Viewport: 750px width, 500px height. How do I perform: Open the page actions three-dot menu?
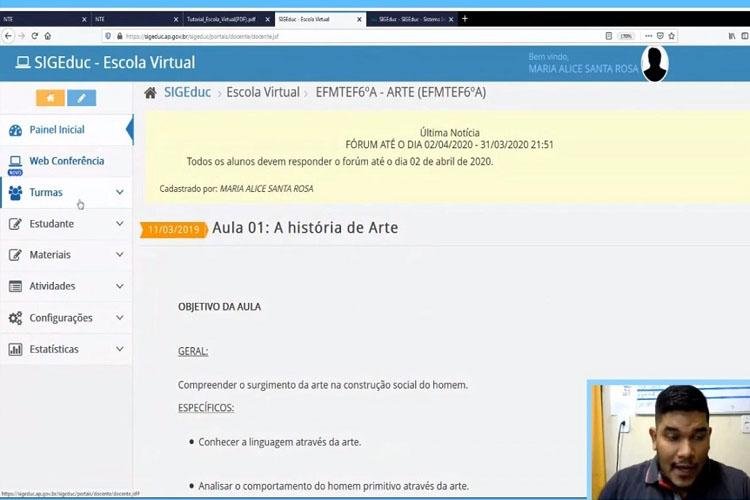(x=648, y=36)
